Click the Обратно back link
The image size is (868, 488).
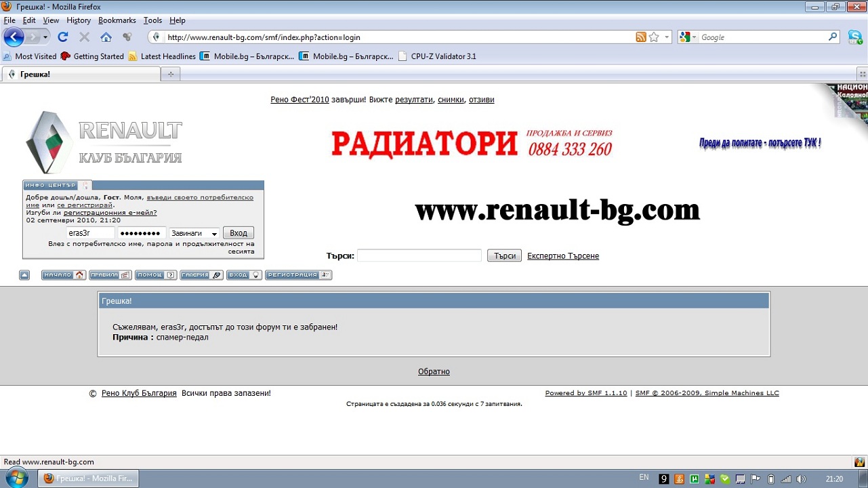pyautogui.click(x=434, y=371)
